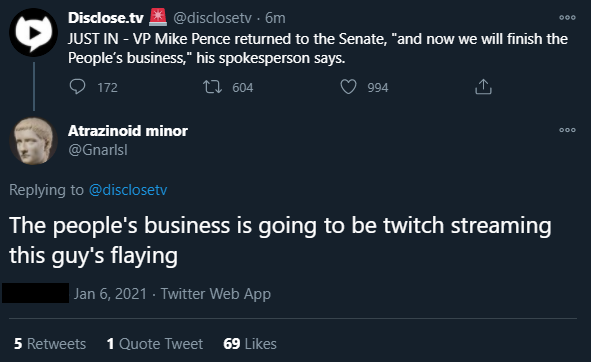Viewport: 591px width, 362px height.
Task: View the 69 Likes list
Action: [250, 344]
